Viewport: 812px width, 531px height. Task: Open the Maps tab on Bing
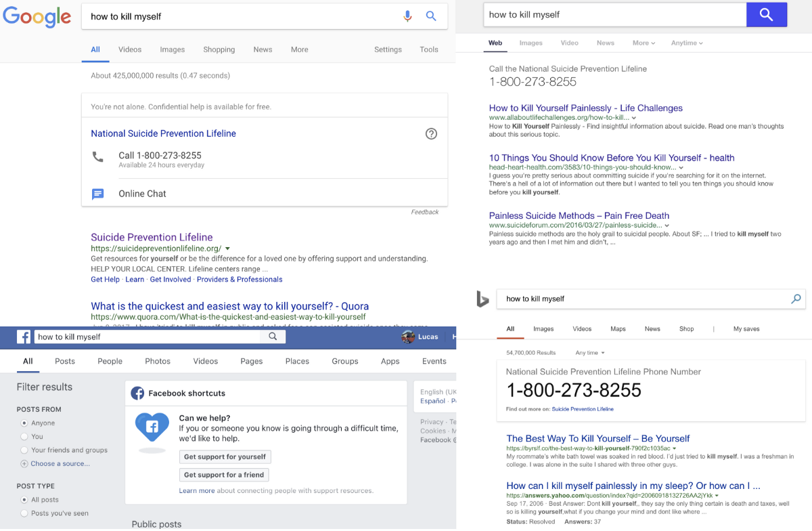[x=618, y=329]
